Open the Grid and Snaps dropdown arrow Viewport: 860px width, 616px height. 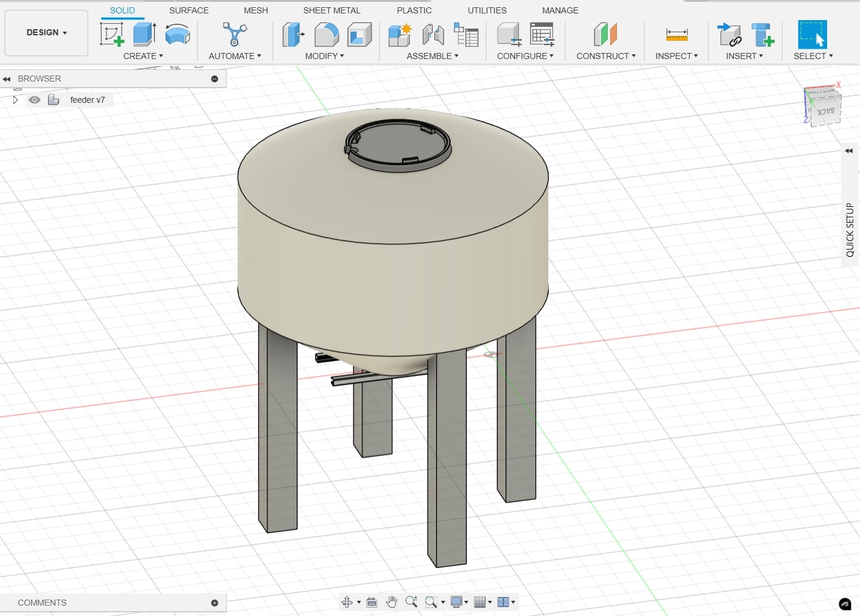490,603
